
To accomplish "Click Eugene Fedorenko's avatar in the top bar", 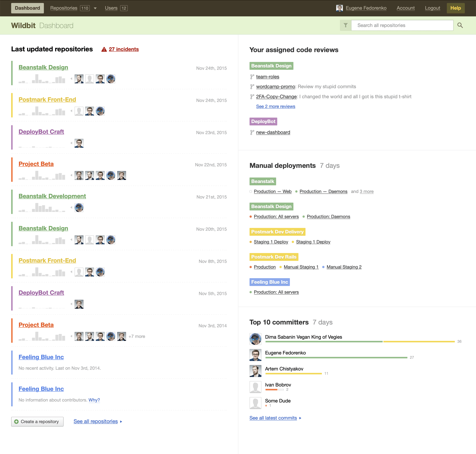I will [x=339, y=8].
